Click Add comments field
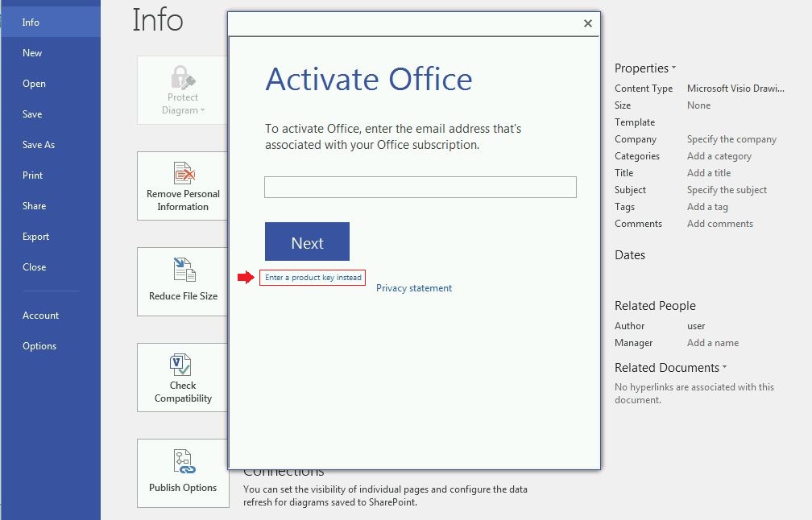This screenshot has height=520, width=812. [720, 224]
